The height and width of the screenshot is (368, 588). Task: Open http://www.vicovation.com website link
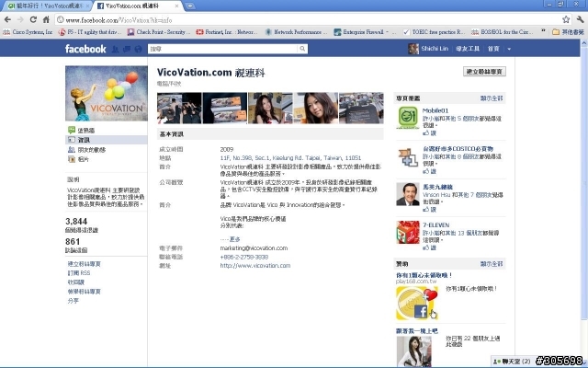click(x=255, y=266)
